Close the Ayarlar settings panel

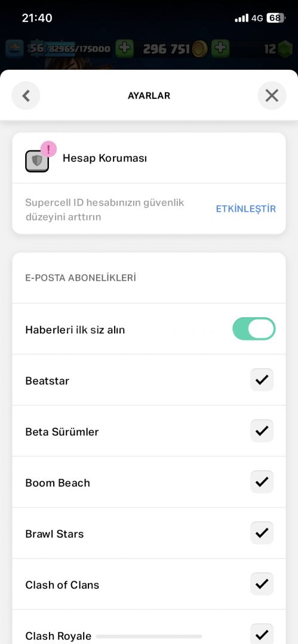tap(272, 95)
